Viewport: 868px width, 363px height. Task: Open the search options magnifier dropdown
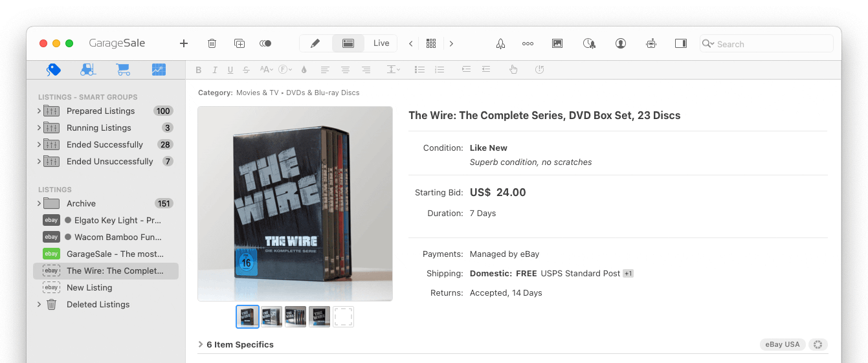(708, 44)
